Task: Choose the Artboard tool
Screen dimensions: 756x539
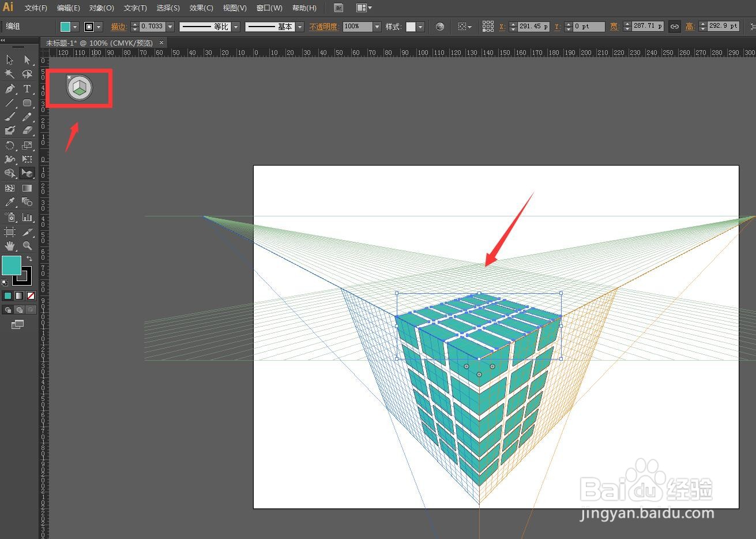Action: [10, 232]
